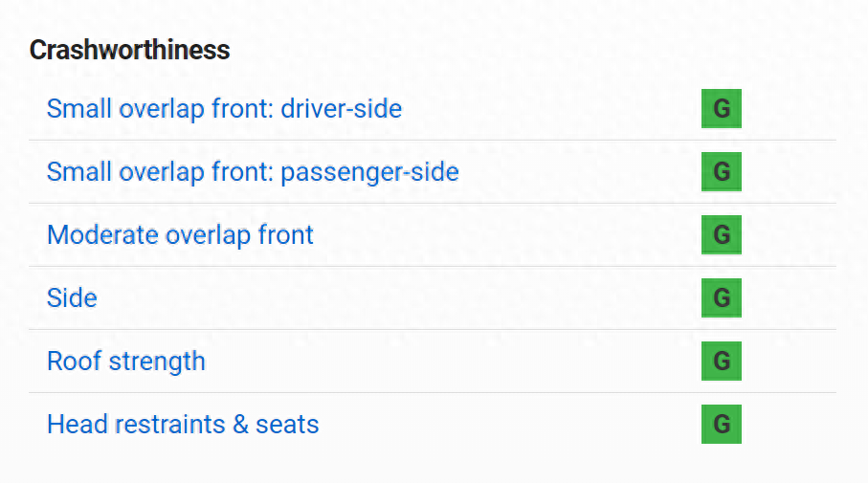Click the Good rating badge for driver-side small overlap
The image size is (868, 483).
pyautogui.click(x=721, y=108)
